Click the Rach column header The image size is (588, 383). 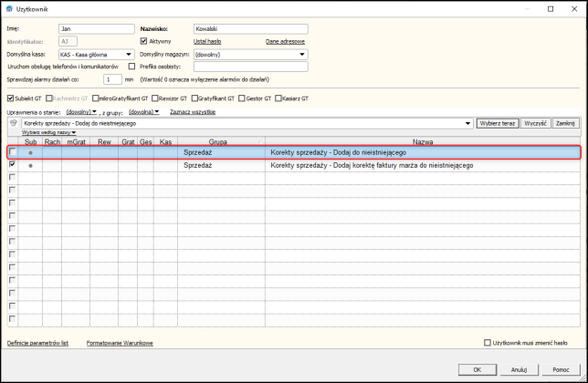52,142
